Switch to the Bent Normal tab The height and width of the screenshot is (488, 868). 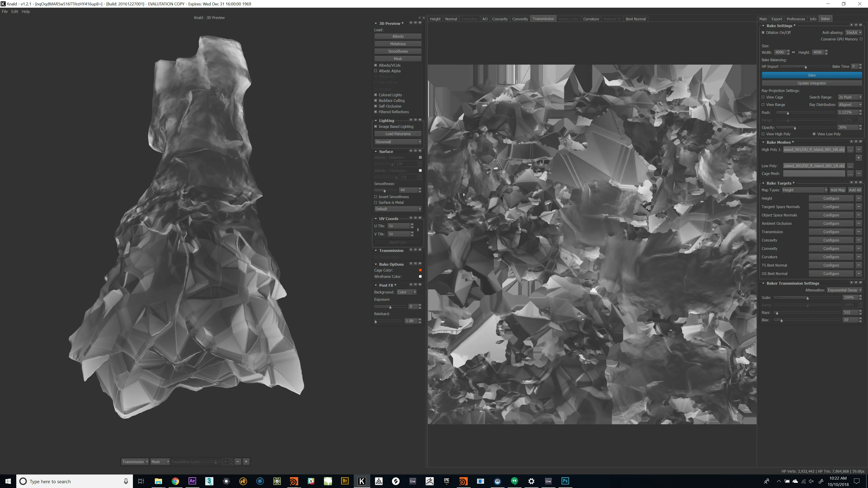pos(635,19)
